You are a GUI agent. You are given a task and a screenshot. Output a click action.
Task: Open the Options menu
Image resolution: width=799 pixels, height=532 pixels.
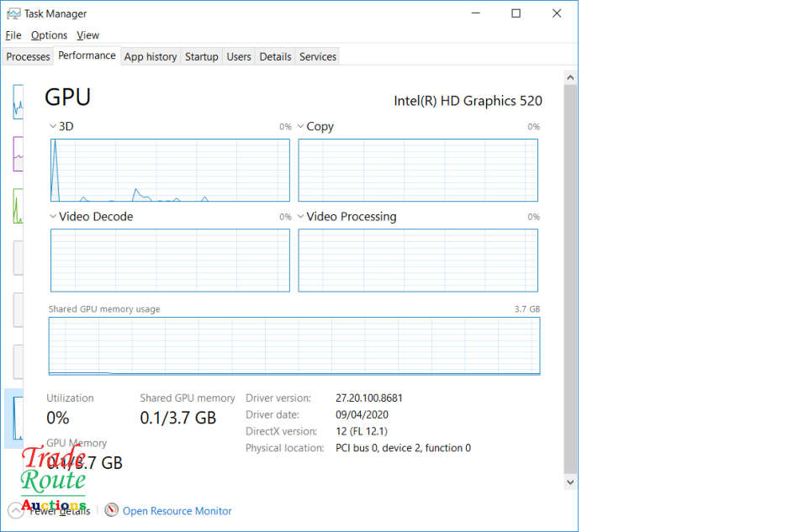(x=49, y=35)
